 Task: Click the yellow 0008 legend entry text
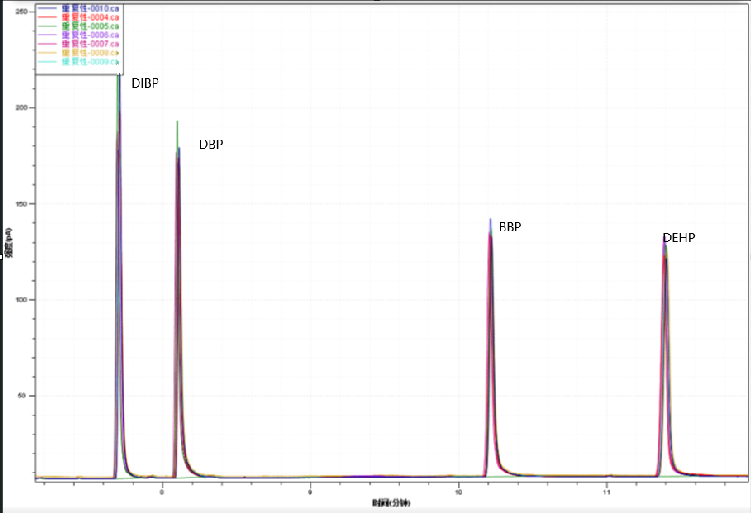[x=90, y=53]
